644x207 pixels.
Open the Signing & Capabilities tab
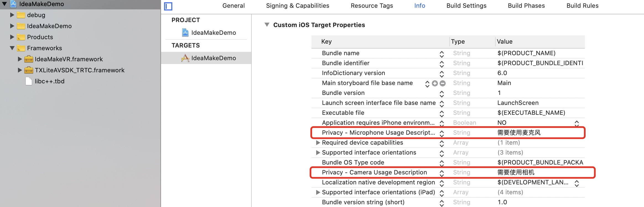[297, 6]
